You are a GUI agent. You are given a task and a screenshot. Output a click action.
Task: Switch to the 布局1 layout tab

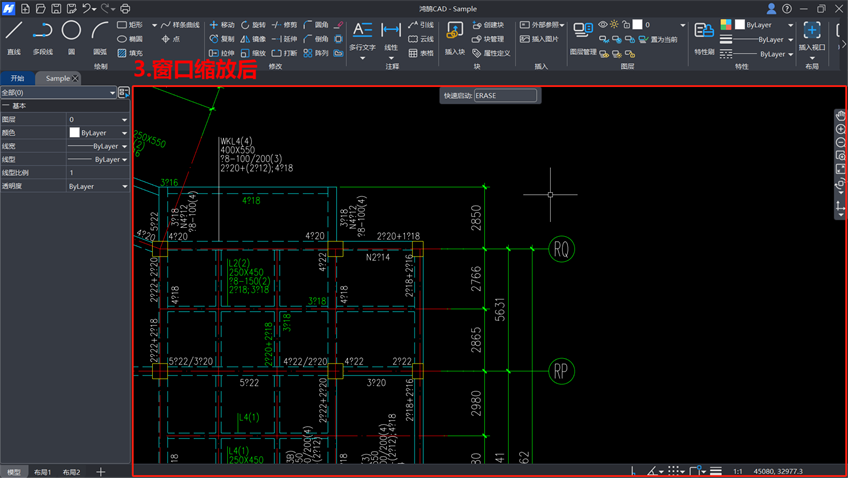[43, 472]
